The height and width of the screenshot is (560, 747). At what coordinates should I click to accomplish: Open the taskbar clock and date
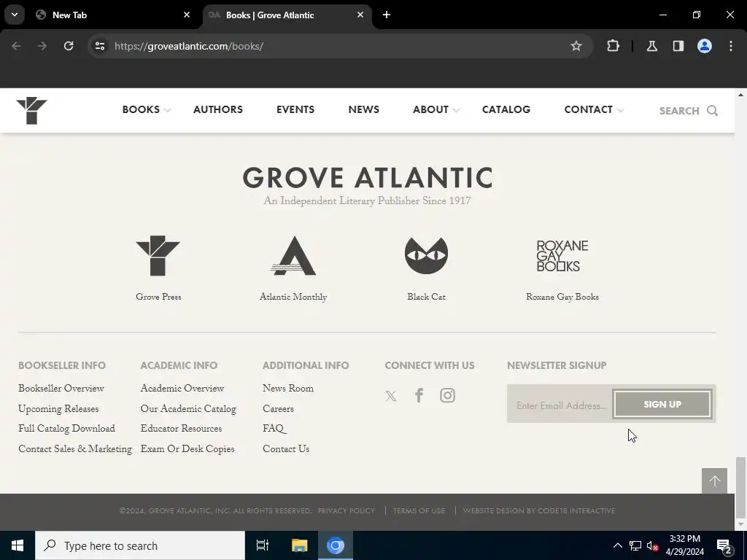(684, 545)
